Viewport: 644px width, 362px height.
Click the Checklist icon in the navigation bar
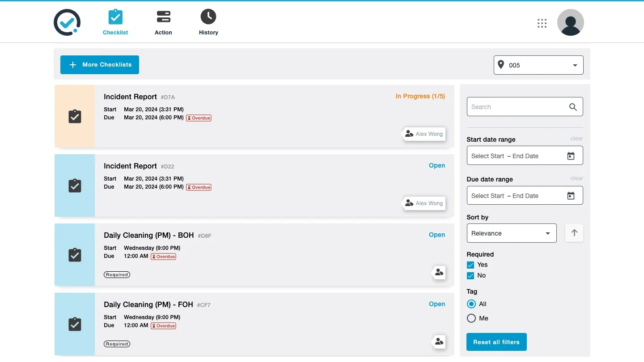[x=115, y=17]
